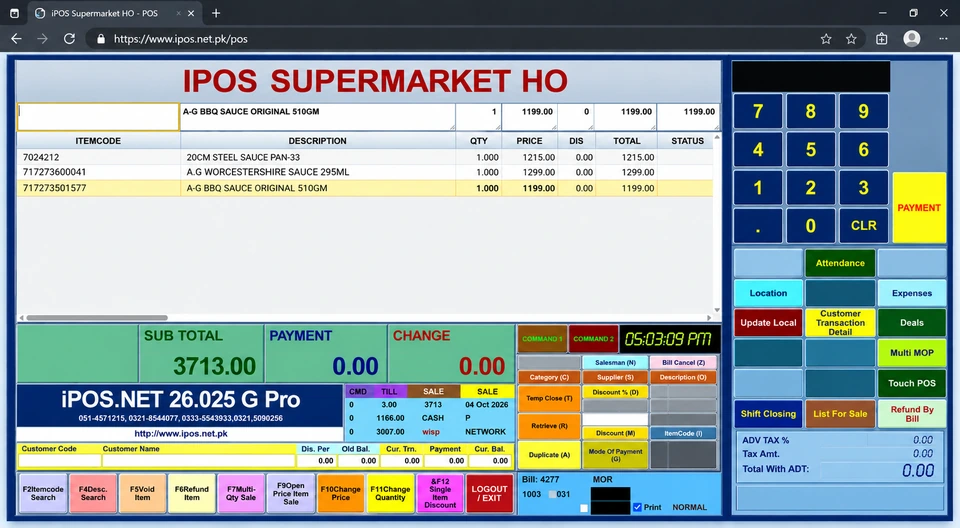Screen dimensions: 960x528
Task: Click the browser forward arrow
Action: 42,39
